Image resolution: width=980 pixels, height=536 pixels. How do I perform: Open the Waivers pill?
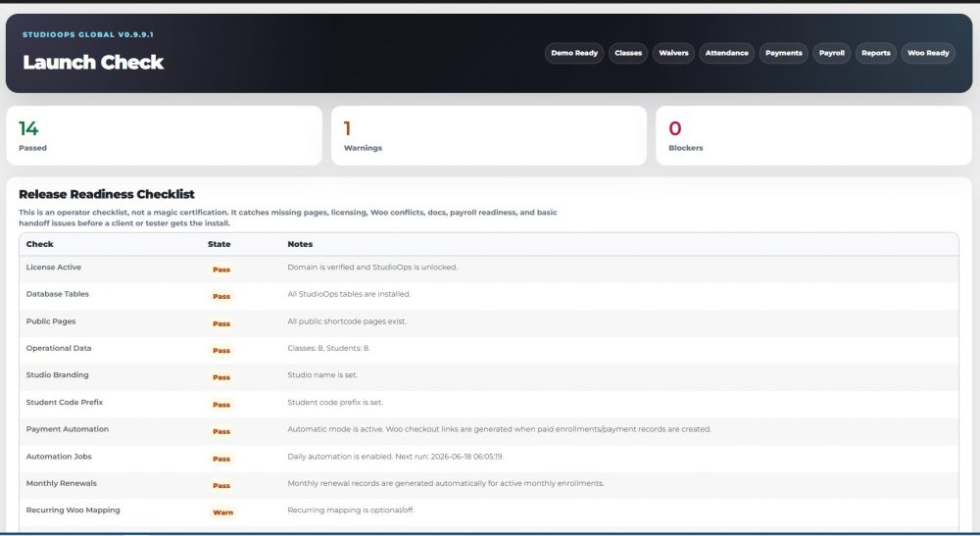pos(673,53)
